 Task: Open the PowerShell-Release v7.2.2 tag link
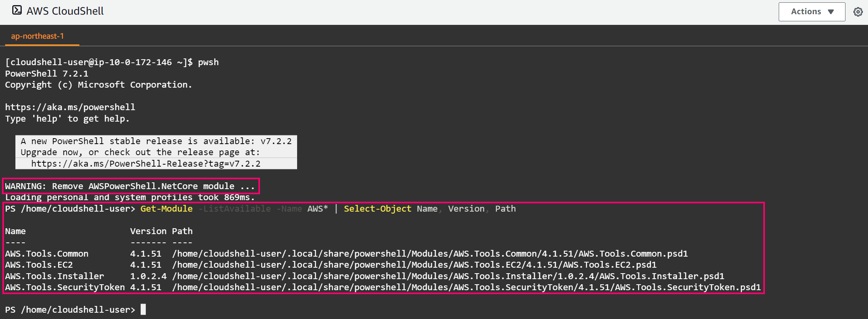pos(145,164)
